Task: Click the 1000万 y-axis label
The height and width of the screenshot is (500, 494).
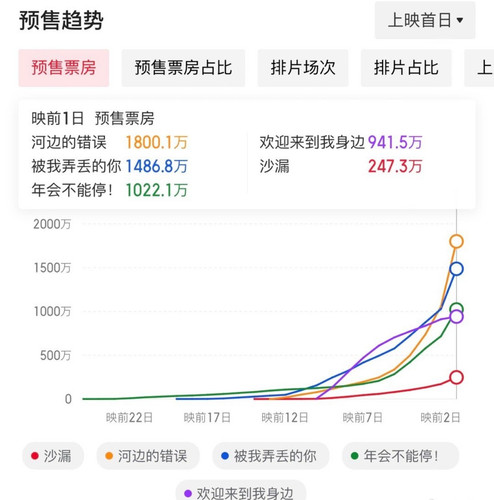Action: 52,311
